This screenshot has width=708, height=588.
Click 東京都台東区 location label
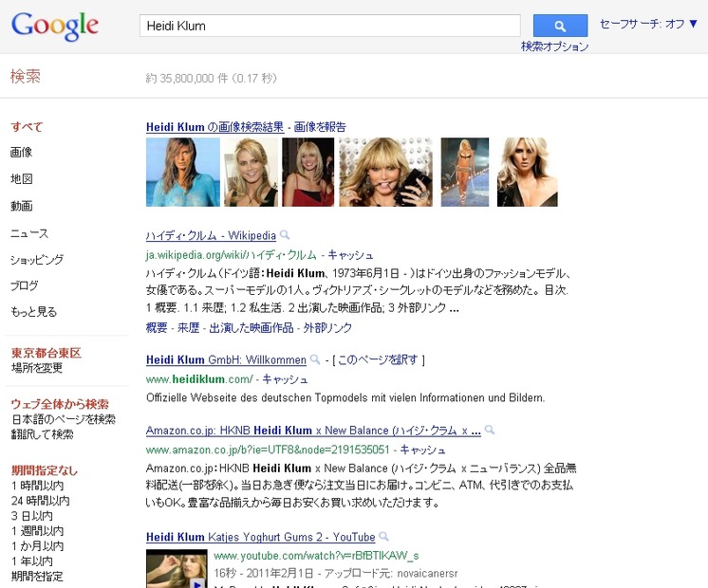[x=47, y=353]
